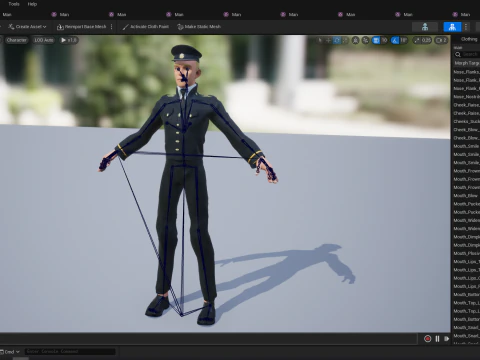Expand the Create Asset dropdown

click(x=27, y=27)
